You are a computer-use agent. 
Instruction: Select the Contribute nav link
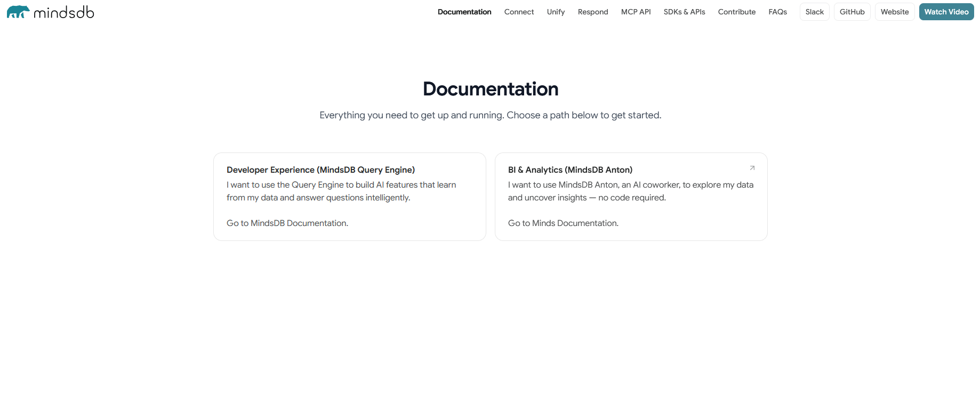click(x=736, y=12)
